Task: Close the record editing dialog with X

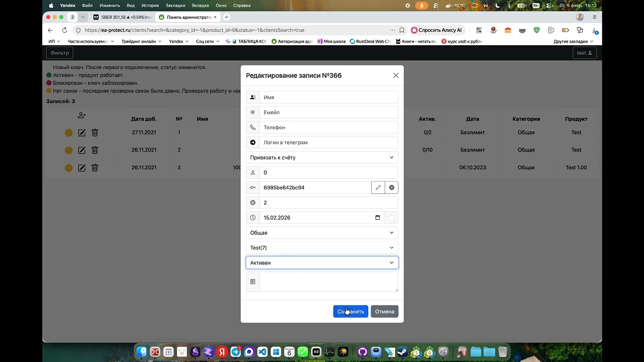Action: coord(395,75)
